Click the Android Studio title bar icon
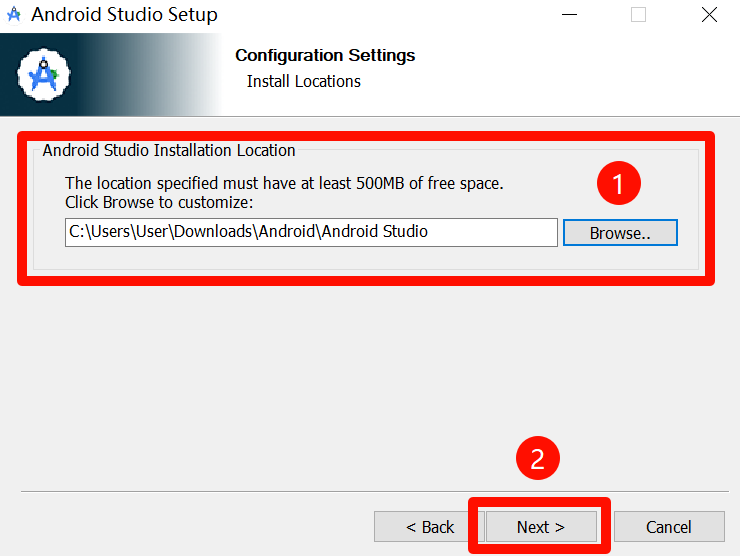This screenshot has width=740, height=556. pyautogui.click(x=14, y=15)
